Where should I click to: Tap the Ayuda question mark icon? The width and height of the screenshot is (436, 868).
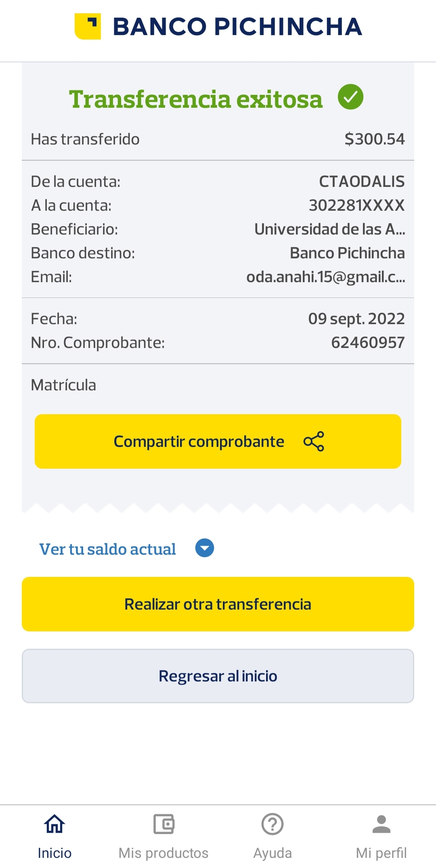[x=272, y=824]
